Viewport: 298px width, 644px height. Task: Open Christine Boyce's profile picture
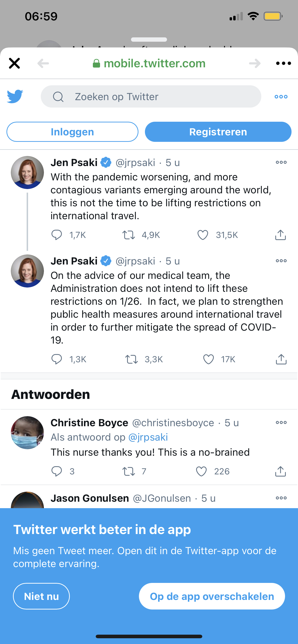click(x=27, y=432)
